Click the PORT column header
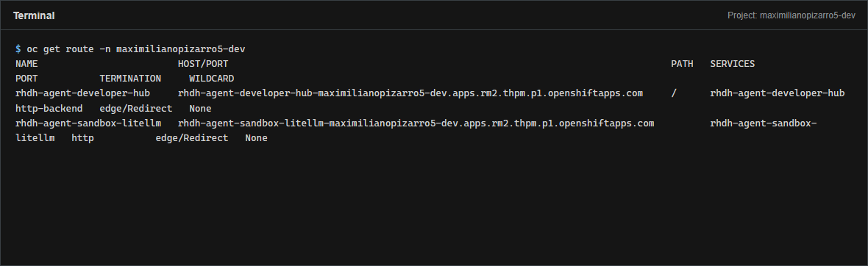Viewport: 868px width, 266px height. (26, 79)
